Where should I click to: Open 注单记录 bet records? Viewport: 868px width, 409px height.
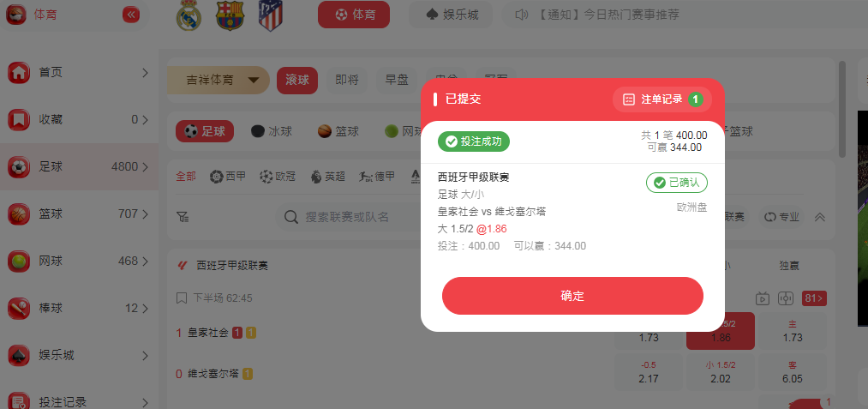(662, 99)
